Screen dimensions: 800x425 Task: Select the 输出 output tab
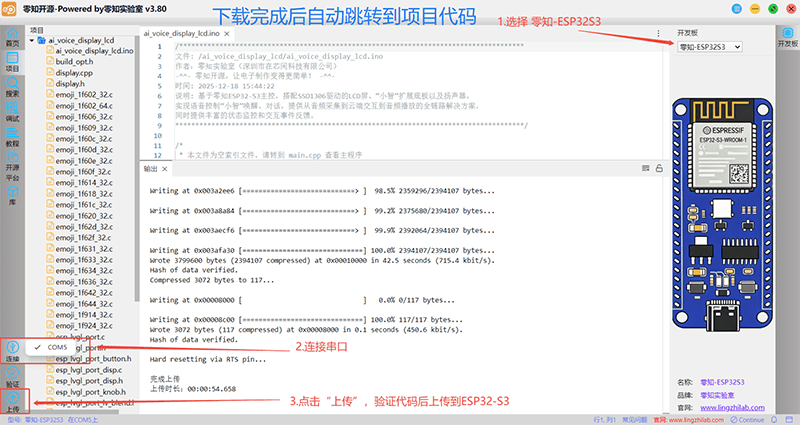[151, 168]
